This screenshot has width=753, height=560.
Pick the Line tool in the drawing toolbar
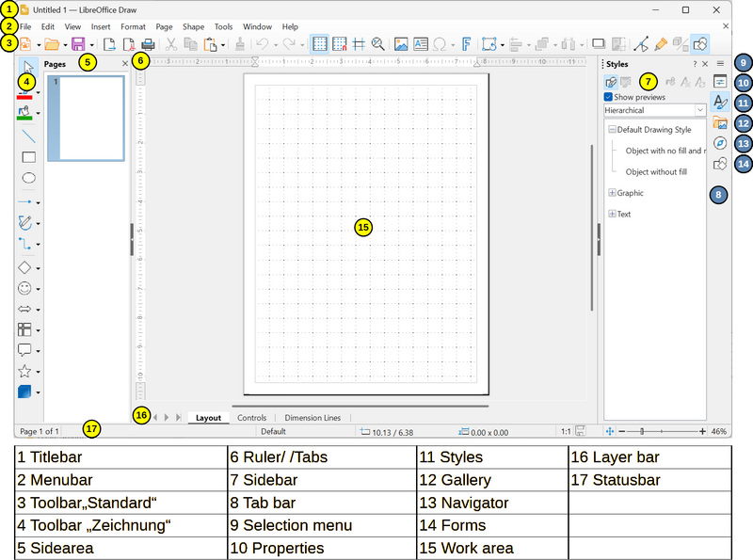[28, 136]
